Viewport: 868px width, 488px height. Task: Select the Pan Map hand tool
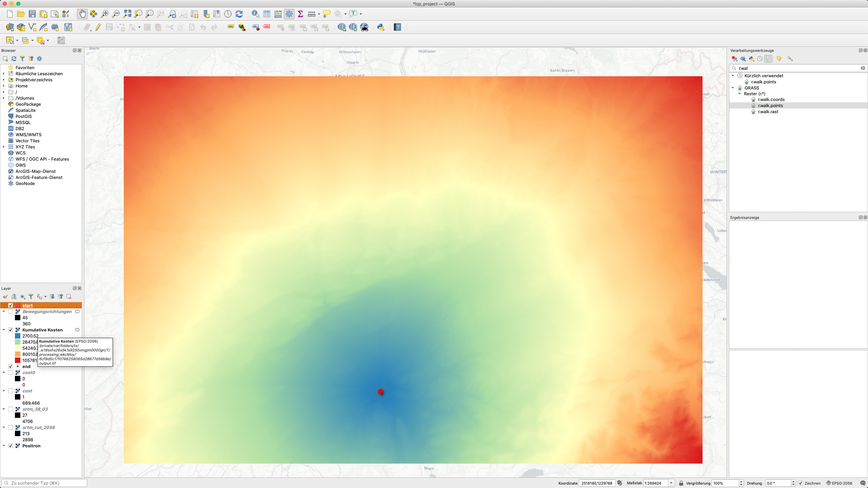[x=82, y=14]
